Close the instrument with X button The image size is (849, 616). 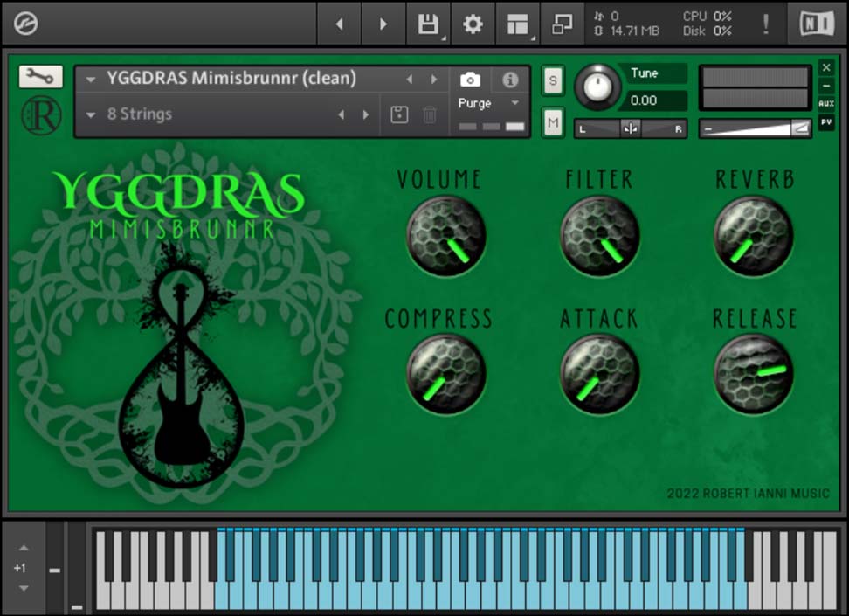pyautogui.click(x=826, y=67)
